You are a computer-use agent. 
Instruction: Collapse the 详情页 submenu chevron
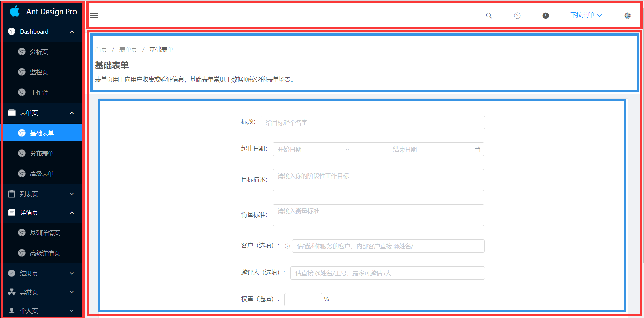tap(72, 213)
